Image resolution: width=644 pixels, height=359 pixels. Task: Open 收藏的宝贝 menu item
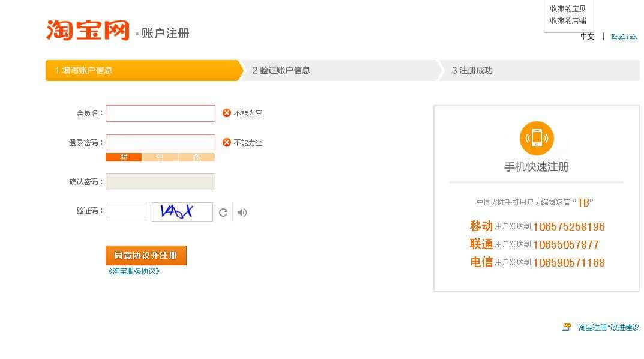point(567,8)
